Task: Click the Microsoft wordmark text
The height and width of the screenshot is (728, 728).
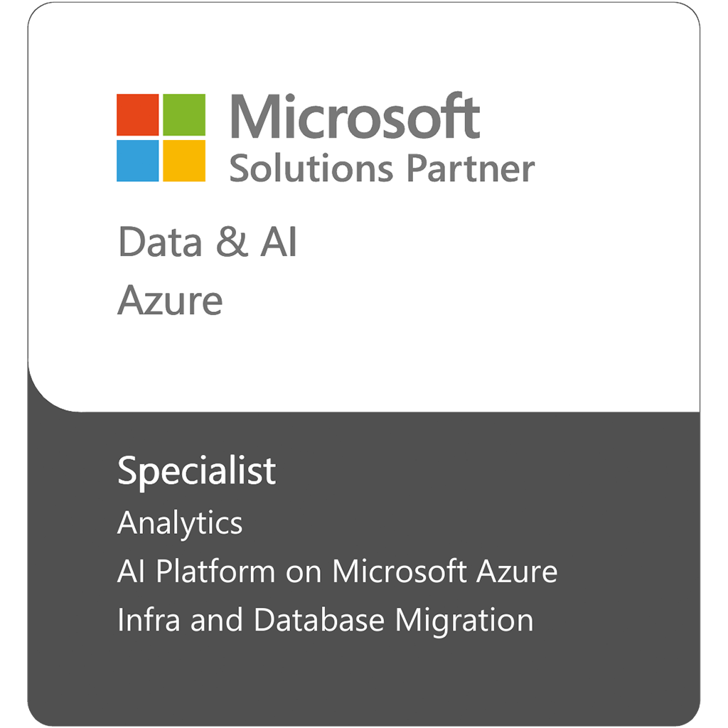Action: [x=355, y=116]
